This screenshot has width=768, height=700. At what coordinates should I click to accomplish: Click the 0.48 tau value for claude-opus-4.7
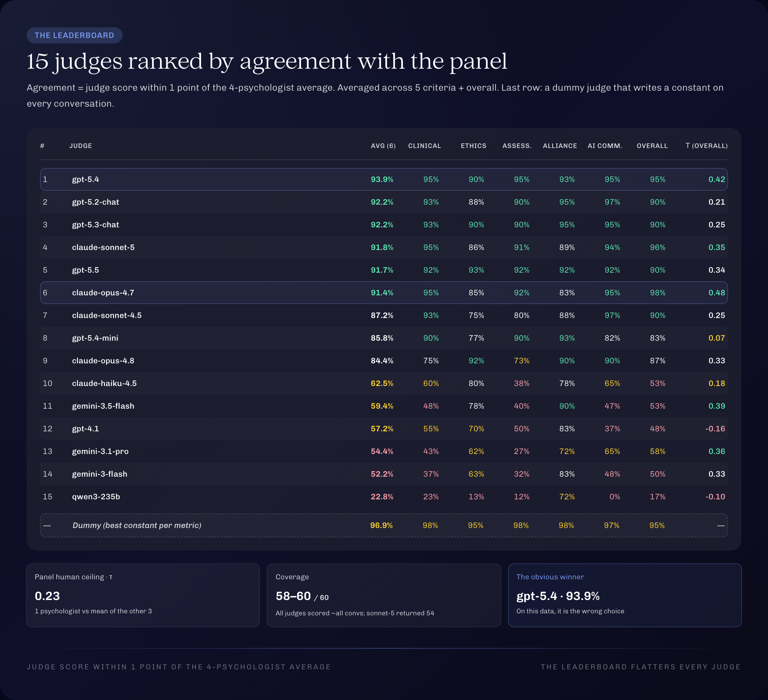point(717,292)
